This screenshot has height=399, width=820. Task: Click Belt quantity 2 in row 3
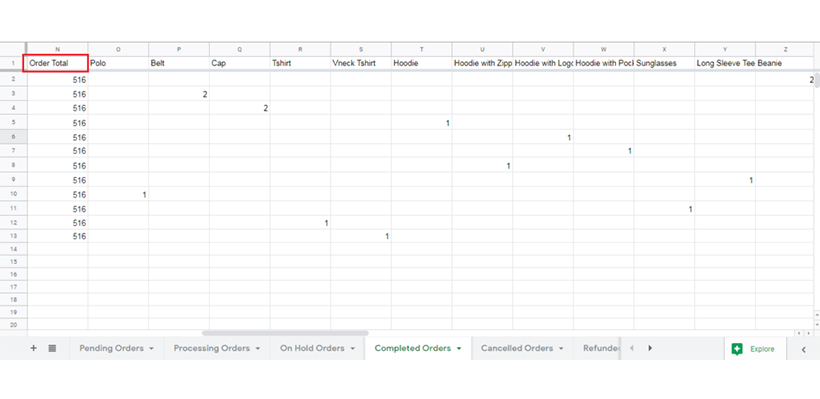pyautogui.click(x=205, y=95)
